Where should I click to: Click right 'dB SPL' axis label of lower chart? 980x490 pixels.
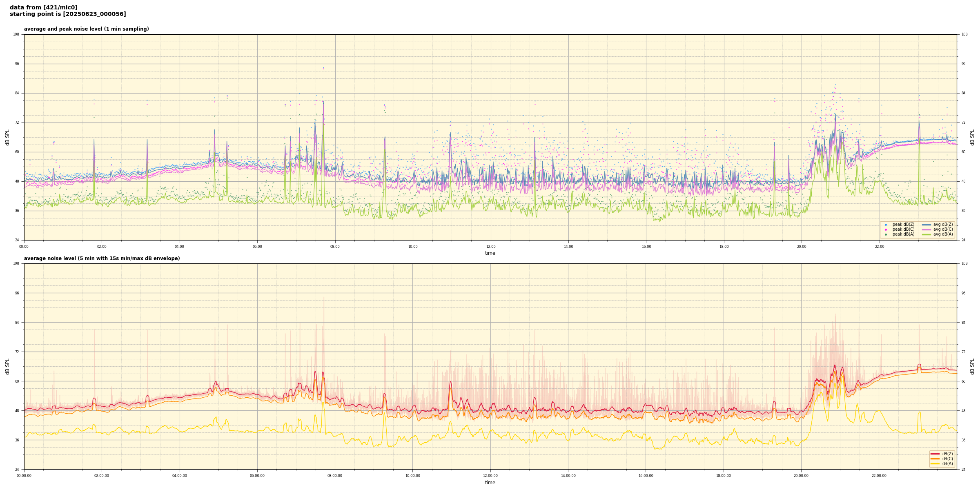[x=972, y=366]
